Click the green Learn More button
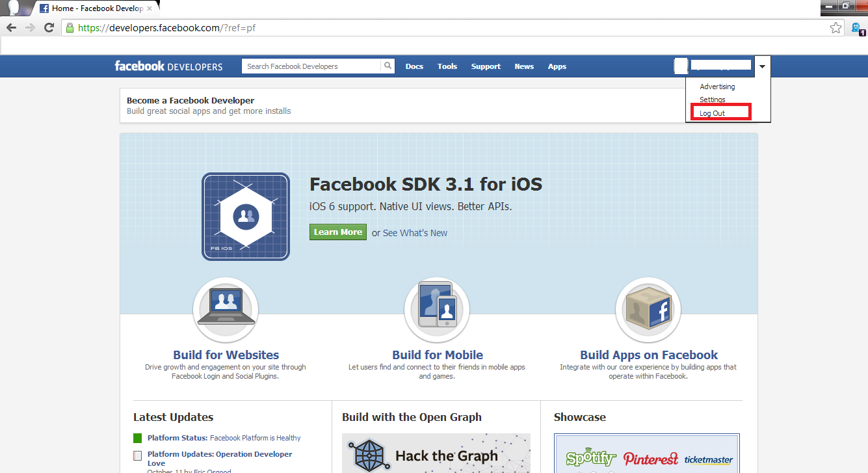 338,232
